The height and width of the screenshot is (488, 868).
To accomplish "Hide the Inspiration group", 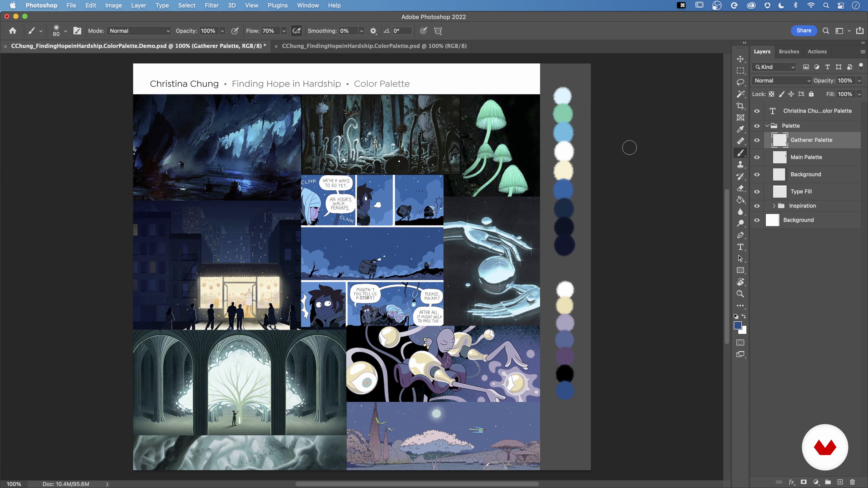I will point(757,206).
